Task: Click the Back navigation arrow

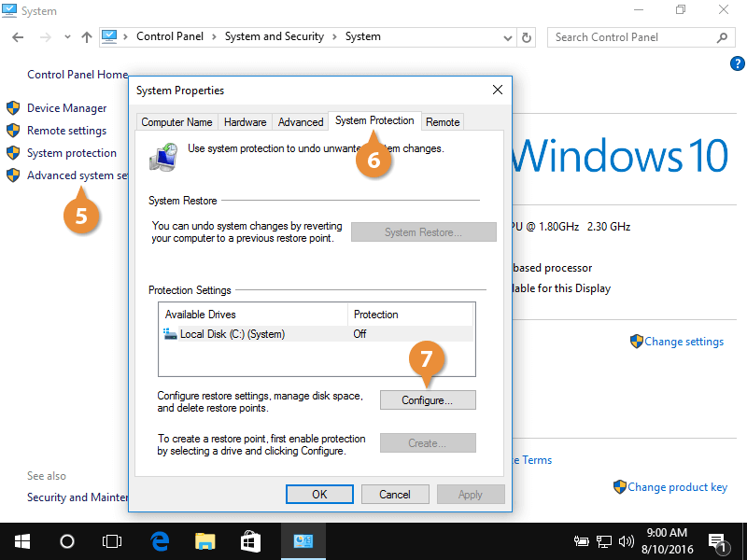Action: pos(19,36)
